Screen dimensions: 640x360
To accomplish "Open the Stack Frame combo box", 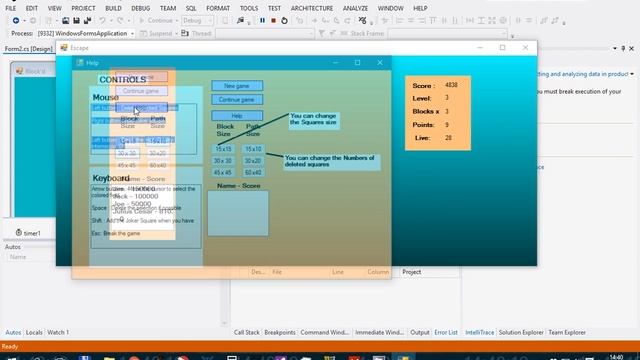I will [447, 33].
